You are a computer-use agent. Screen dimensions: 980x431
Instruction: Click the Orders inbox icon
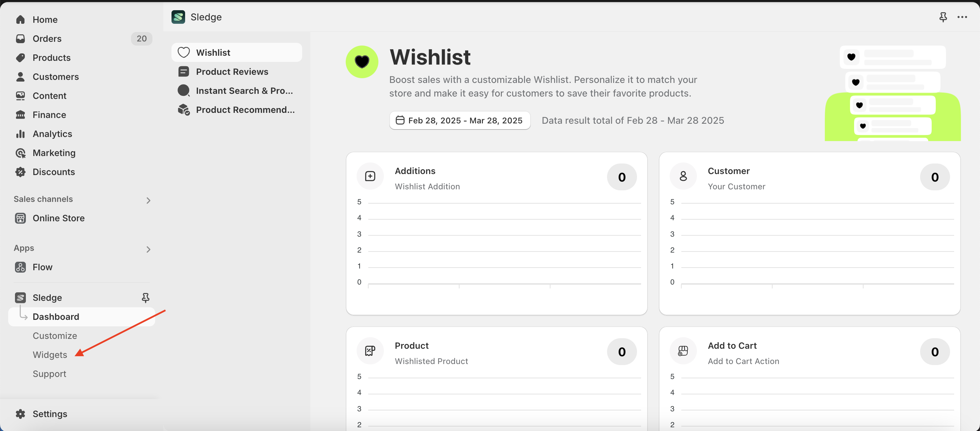20,38
